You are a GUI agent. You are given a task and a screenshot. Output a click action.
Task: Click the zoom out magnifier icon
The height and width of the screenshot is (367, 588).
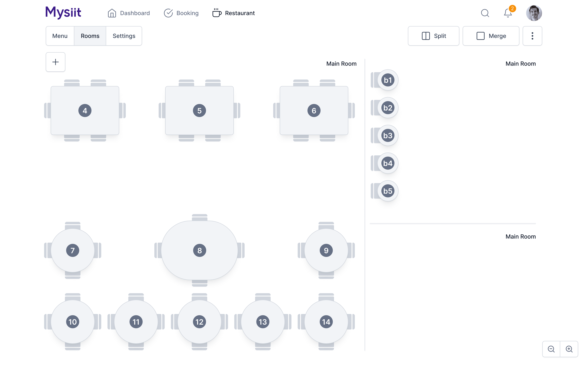pos(551,349)
